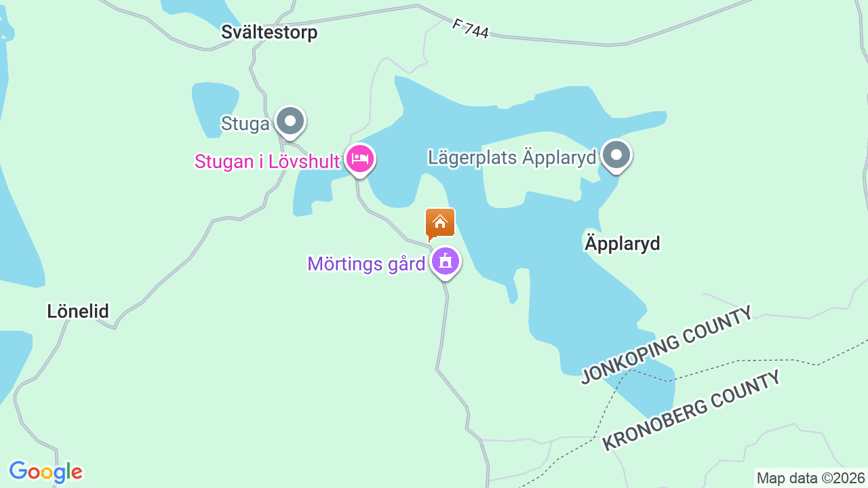Click the Lägerplats Äpplaryd text label

point(512,157)
